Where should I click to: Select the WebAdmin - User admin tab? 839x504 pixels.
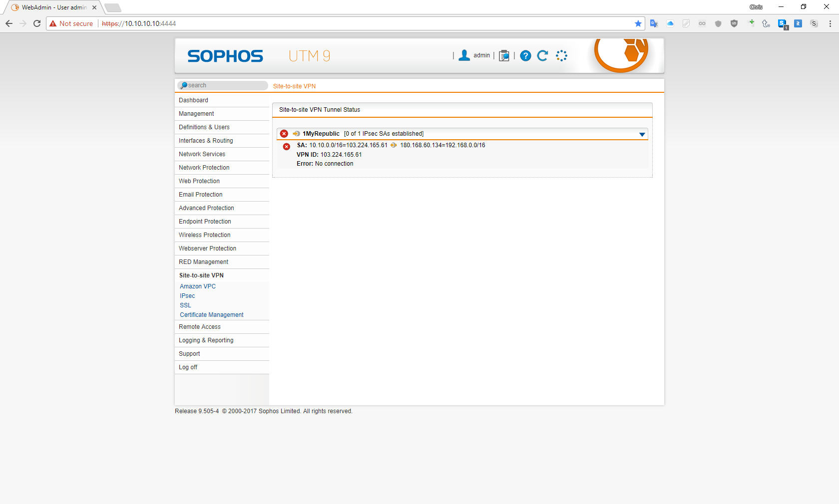(x=54, y=7)
